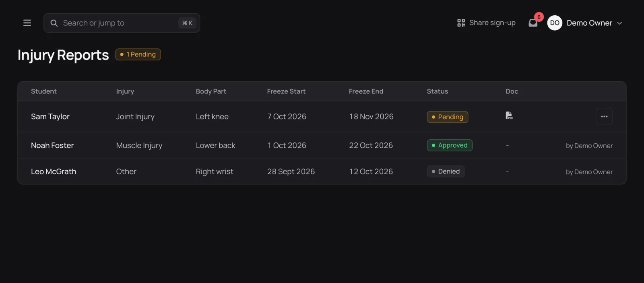Click the search magnifier icon
The width and height of the screenshot is (644, 283).
coord(54,23)
